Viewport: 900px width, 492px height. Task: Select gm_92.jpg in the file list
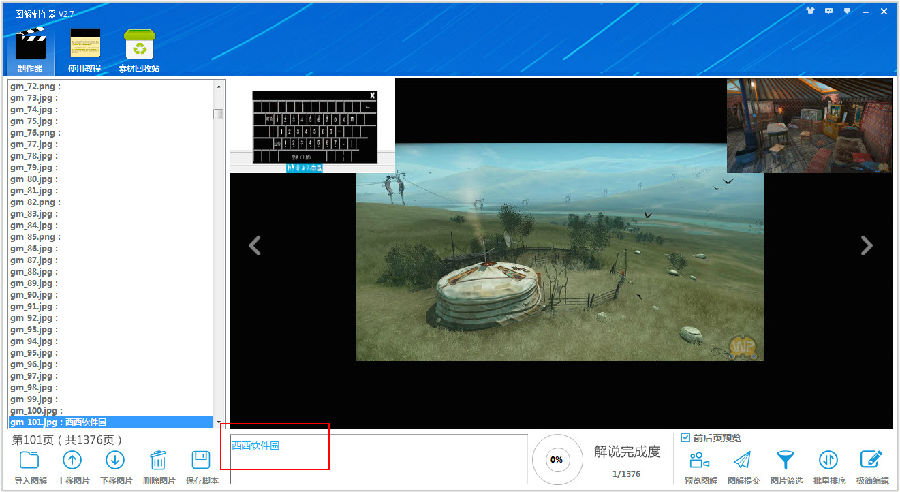[34, 318]
